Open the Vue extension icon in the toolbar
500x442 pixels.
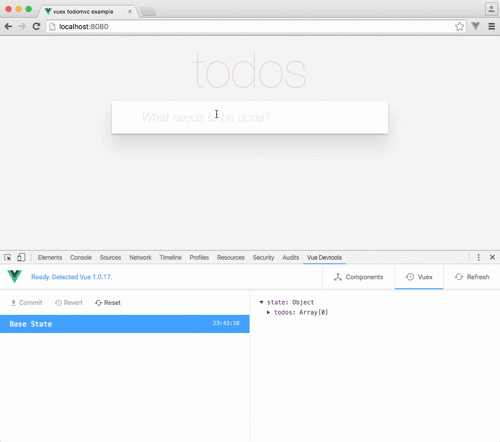point(476,26)
